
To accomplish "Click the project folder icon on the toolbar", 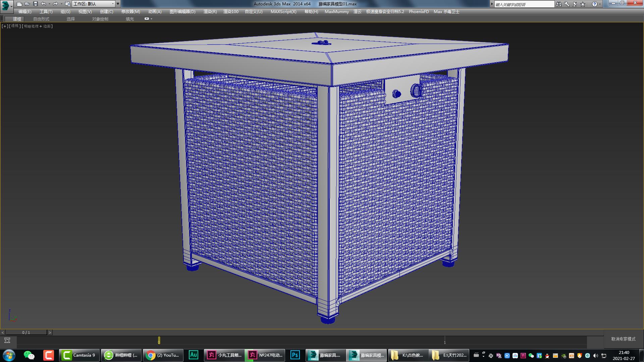I will (x=68, y=4).
